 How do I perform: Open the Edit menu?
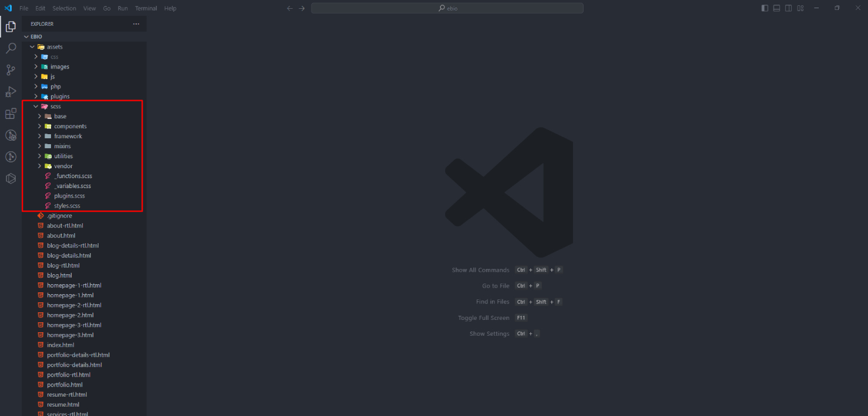40,8
